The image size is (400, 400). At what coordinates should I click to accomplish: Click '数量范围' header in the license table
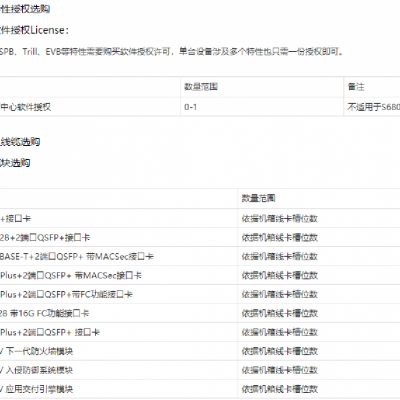tap(201, 87)
